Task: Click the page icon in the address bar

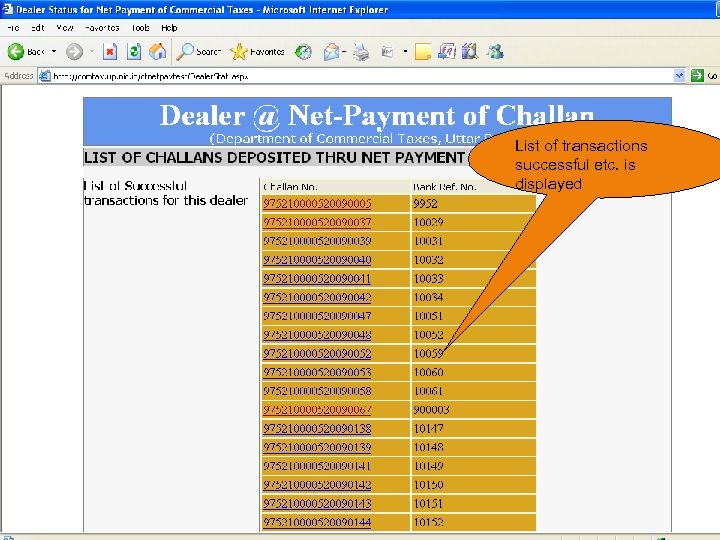Action: pyautogui.click(x=45, y=76)
